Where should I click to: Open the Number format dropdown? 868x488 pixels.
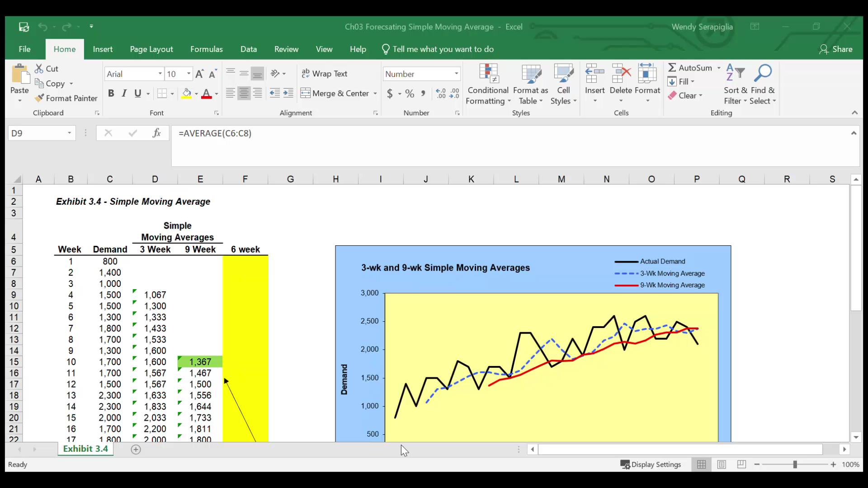[456, 74]
